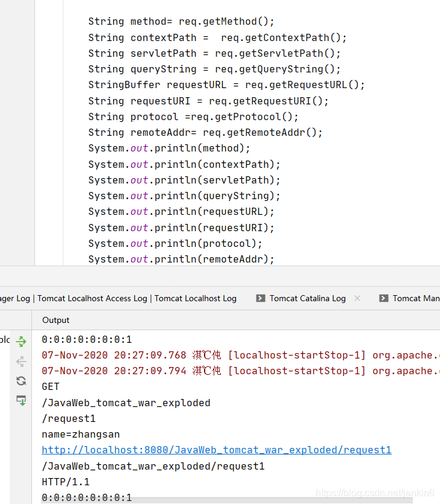Click the green Update Application arrows icon
Image resolution: width=440 pixels, height=504 pixels.
click(x=21, y=342)
